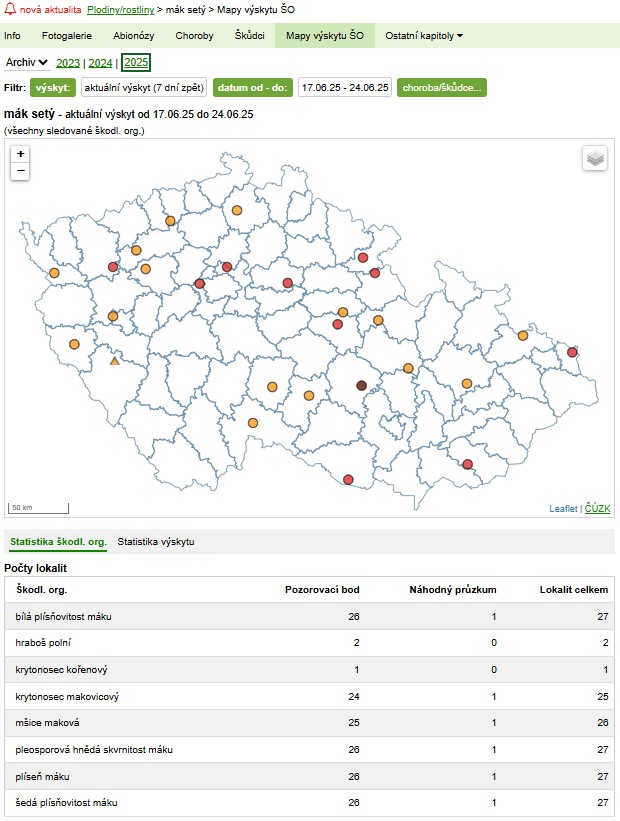Open the Škůdci tab

click(249, 36)
